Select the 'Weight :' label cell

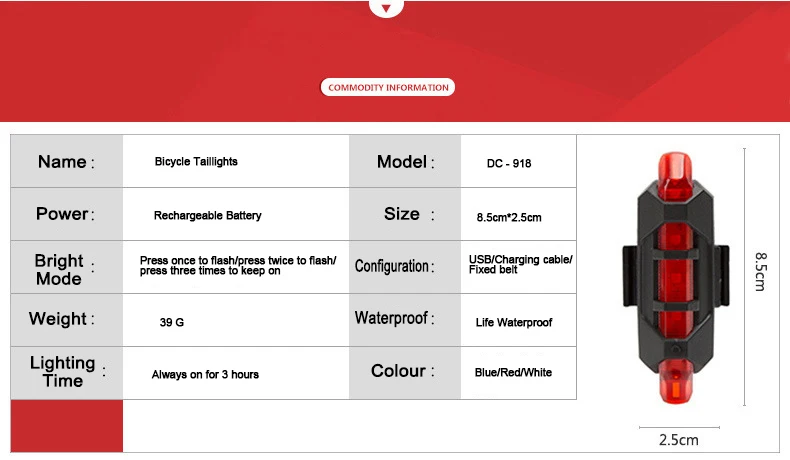coord(67,320)
